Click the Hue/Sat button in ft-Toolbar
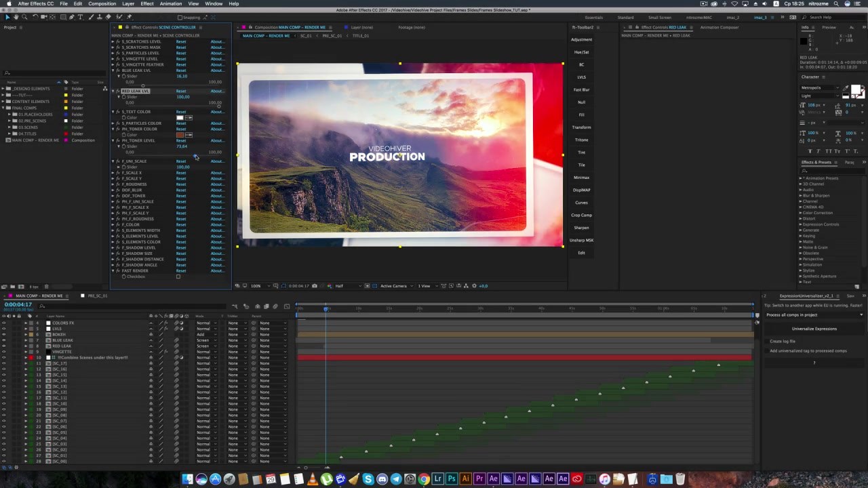This screenshot has width=868, height=488. click(x=581, y=52)
